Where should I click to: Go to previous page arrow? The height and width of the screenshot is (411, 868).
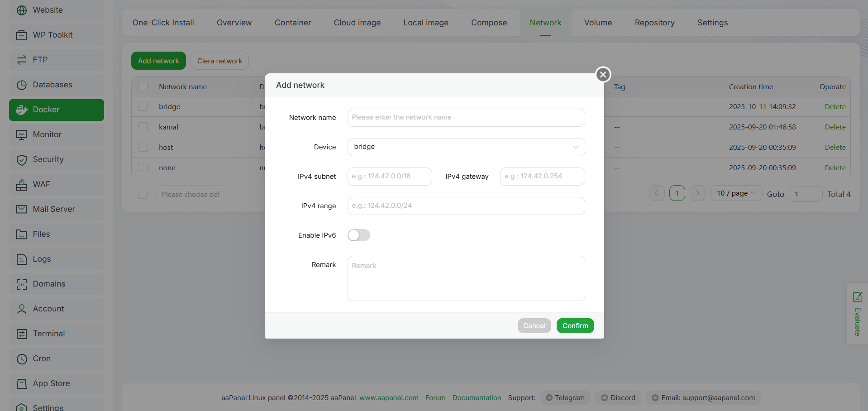(x=657, y=193)
